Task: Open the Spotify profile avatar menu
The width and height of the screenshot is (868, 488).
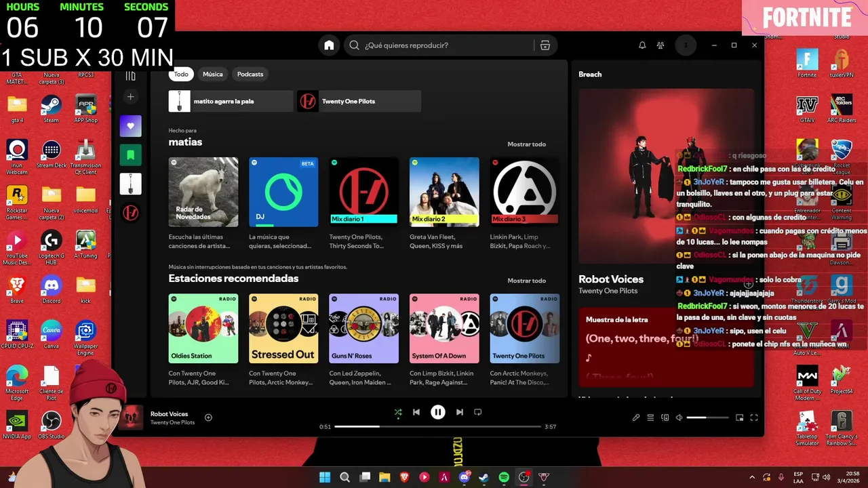Action: [686, 45]
